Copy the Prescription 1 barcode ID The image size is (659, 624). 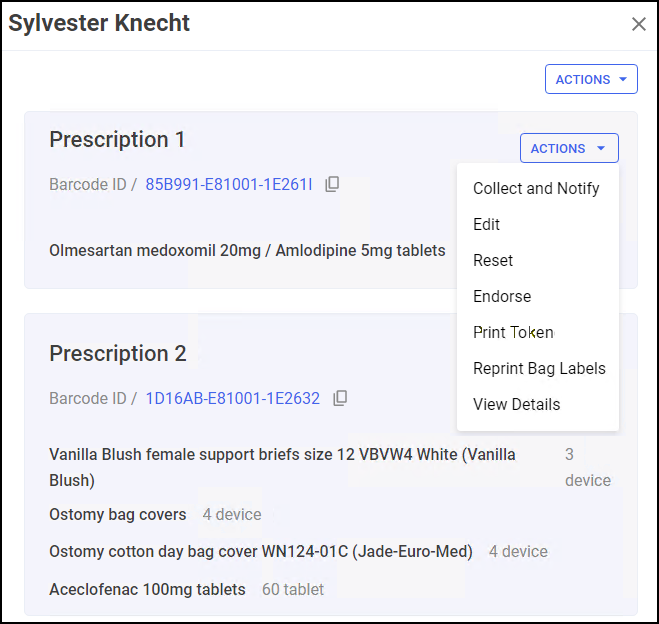click(x=333, y=184)
